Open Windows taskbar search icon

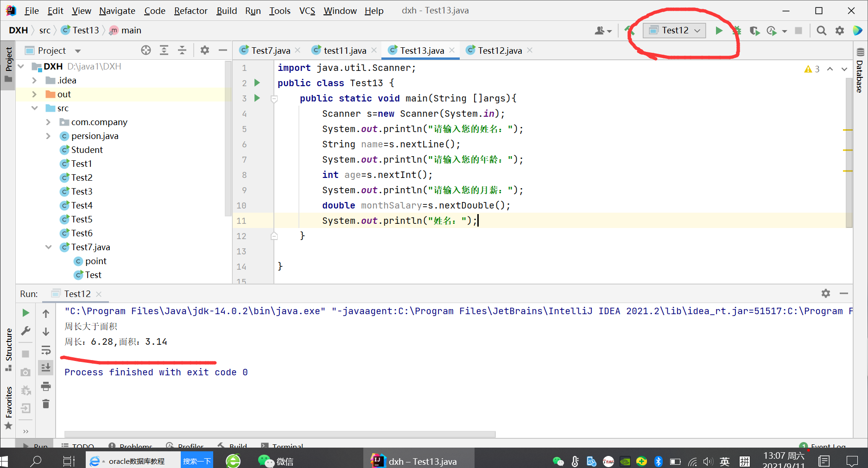coord(36,461)
